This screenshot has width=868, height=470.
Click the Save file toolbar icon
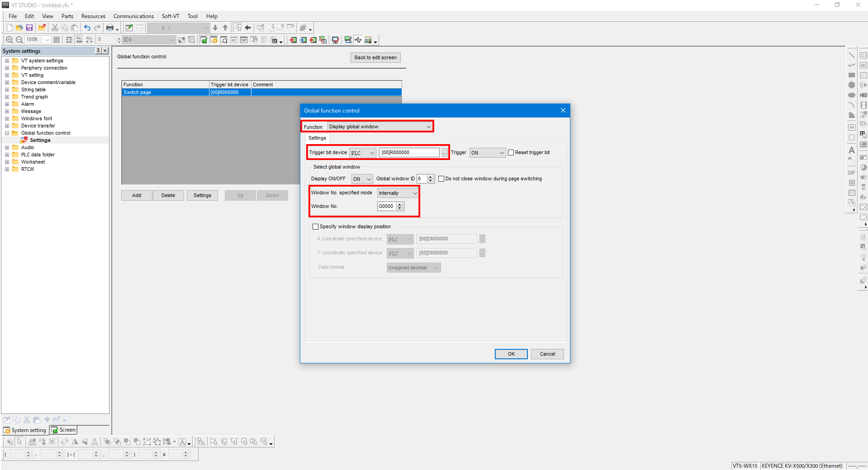29,28
